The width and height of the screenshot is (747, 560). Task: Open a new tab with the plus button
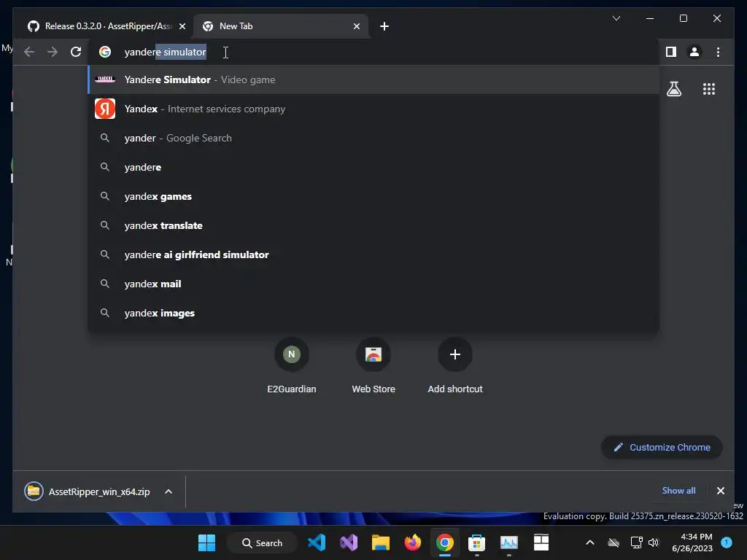384,26
